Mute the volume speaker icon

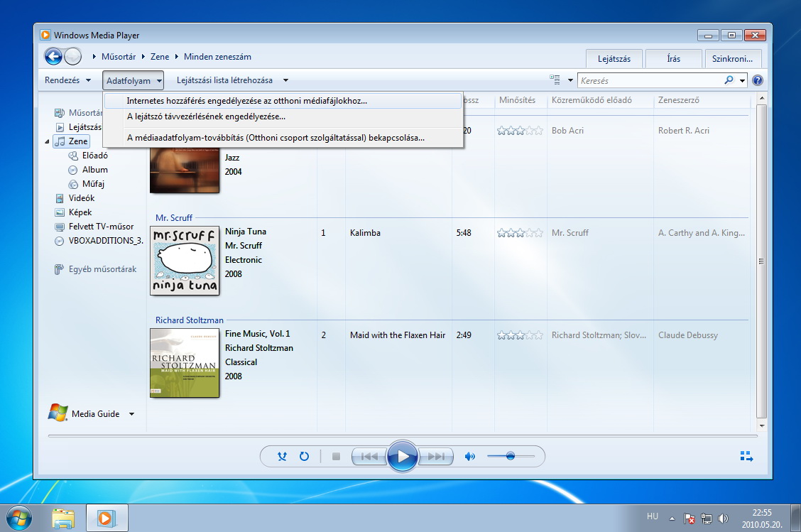click(x=469, y=457)
